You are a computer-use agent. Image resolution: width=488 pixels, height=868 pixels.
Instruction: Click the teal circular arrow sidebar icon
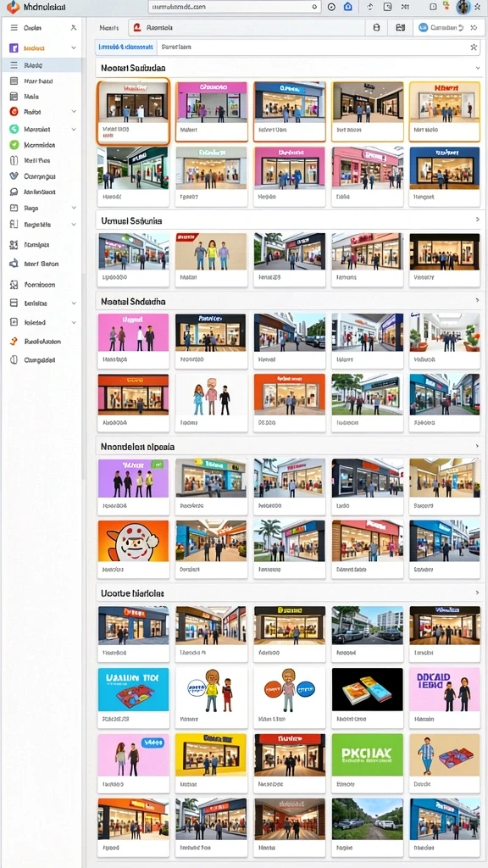(14, 129)
